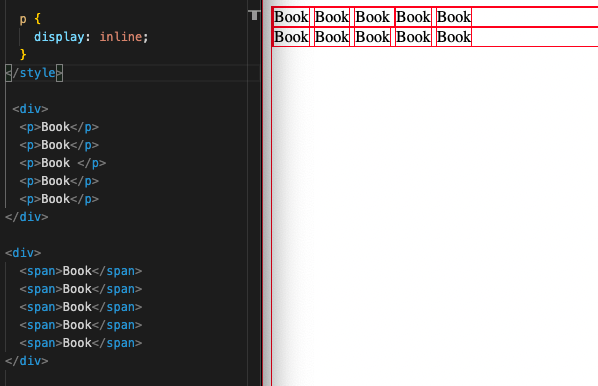
Task: Click the "display" property name
Action: (x=59, y=37)
